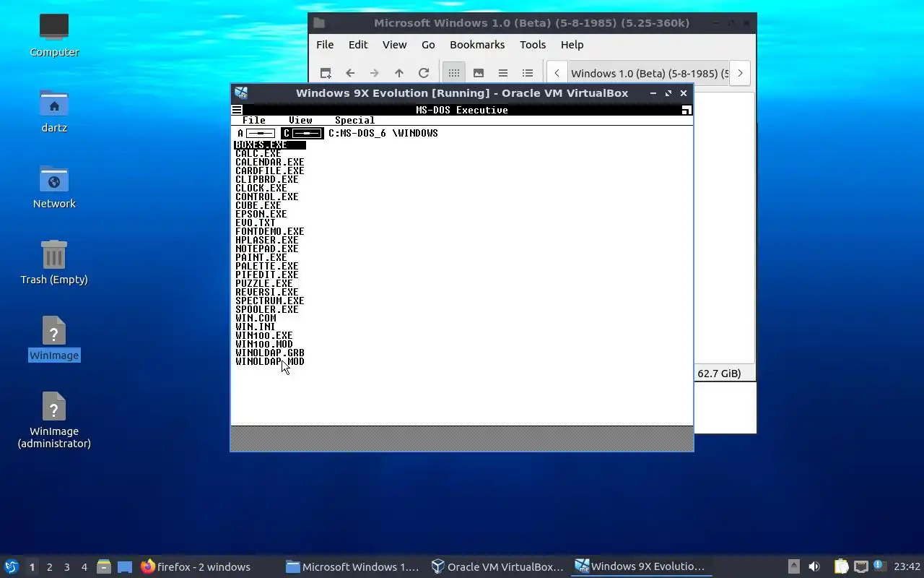Select CARDFILE.EXE in file list

coord(269,171)
